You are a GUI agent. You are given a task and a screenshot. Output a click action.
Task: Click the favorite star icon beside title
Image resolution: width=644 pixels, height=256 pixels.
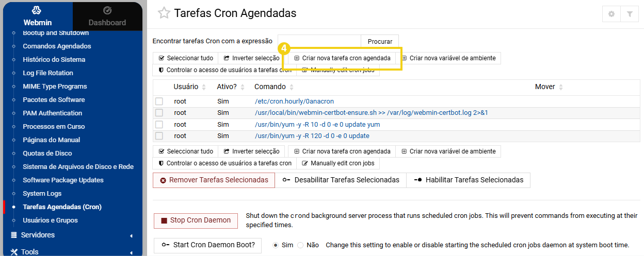coord(164,13)
